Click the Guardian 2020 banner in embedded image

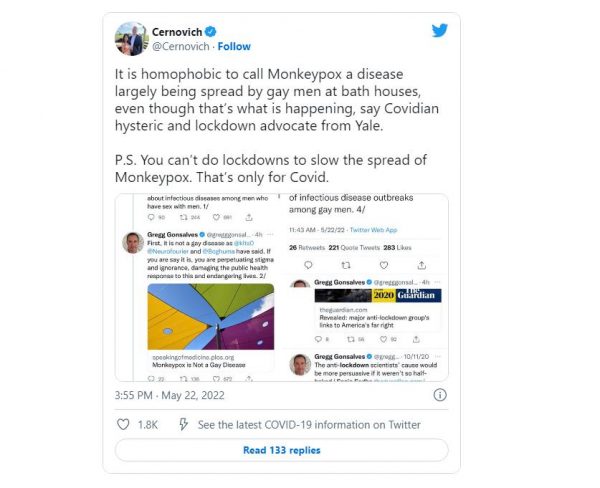[x=378, y=295]
